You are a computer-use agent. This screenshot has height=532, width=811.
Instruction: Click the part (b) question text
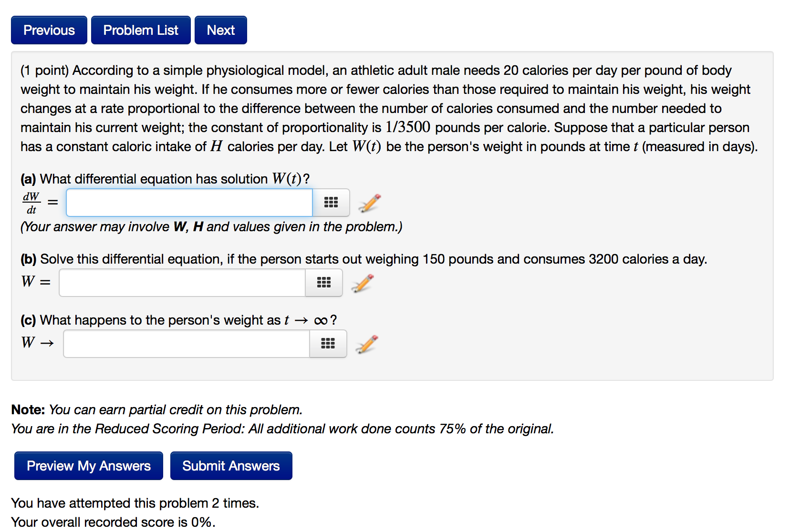[364, 259]
